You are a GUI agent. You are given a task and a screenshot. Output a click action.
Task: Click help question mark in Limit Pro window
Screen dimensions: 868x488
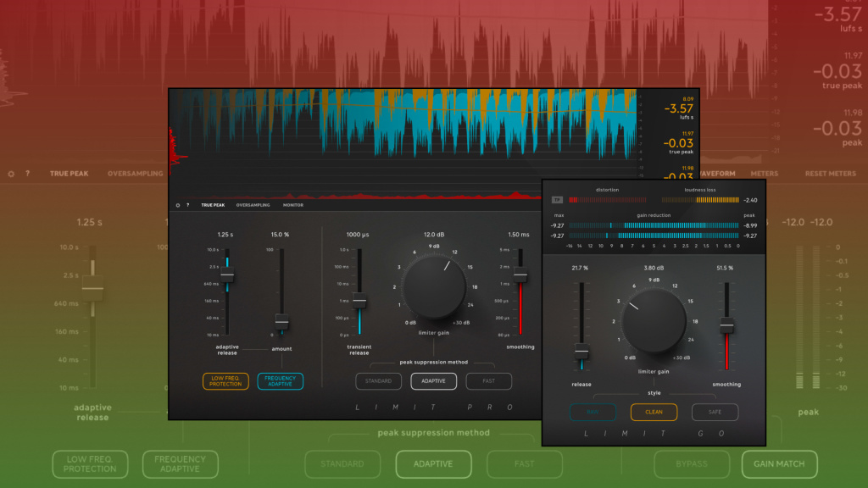pos(187,205)
